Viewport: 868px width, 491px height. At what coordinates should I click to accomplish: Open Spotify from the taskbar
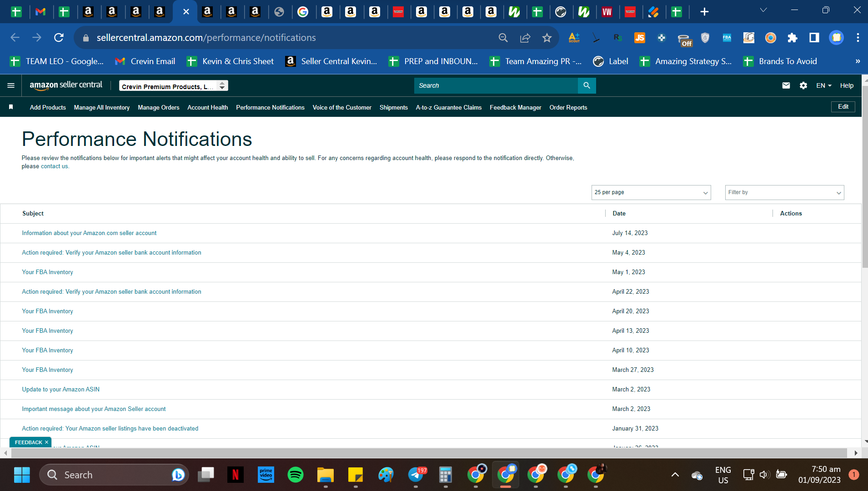(296, 475)
